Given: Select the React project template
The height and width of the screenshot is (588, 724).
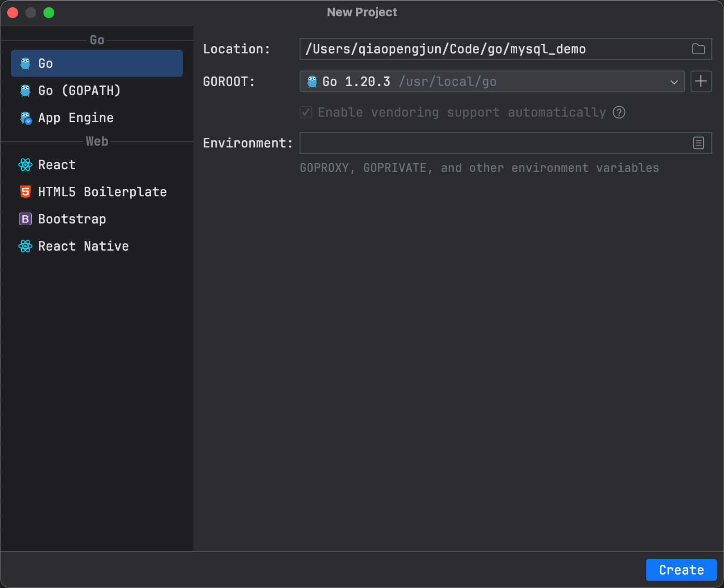Looking at the screenshot, I should pos(97,165).
